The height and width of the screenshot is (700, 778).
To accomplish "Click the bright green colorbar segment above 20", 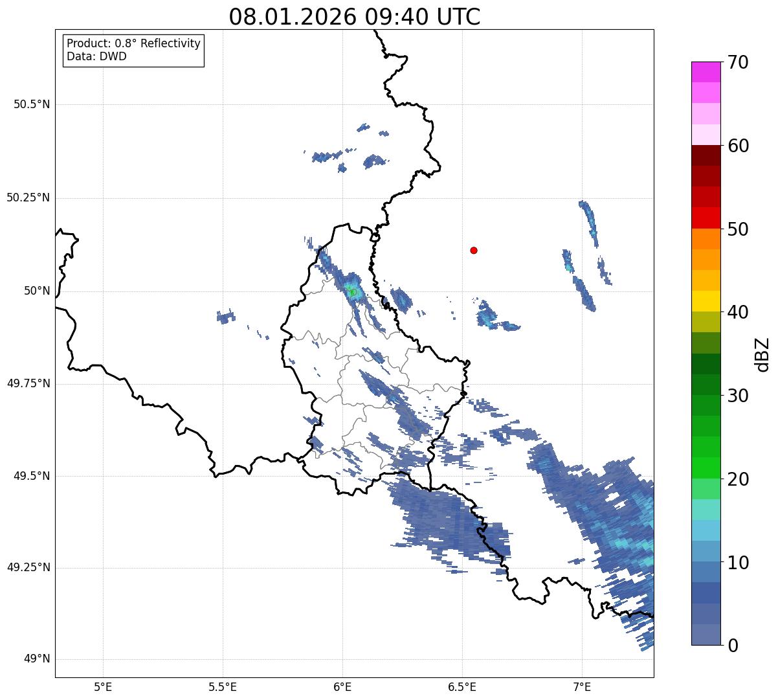I will [x=706, y=468].
